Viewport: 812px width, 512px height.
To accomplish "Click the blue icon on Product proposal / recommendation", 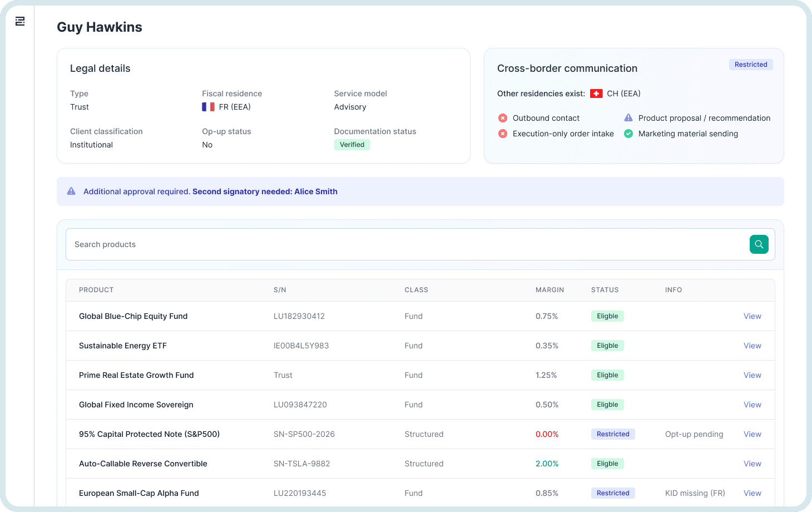I will pos(628,117).
